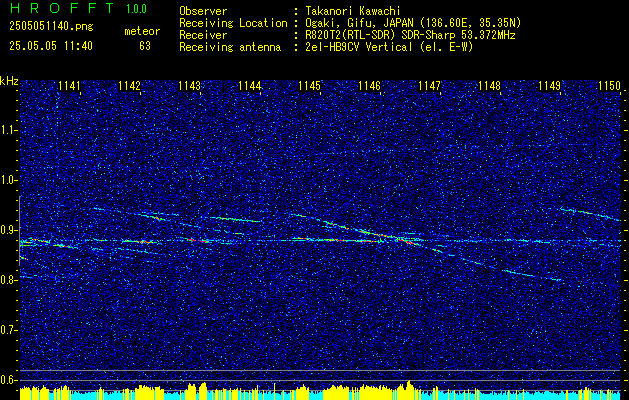Click the 1.1 kHz frequency label
This screenshot has width=629, height=400.
[8, 130]
